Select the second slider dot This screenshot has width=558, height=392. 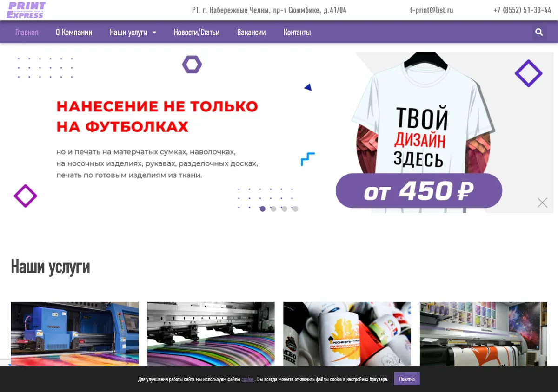[273, 209]
